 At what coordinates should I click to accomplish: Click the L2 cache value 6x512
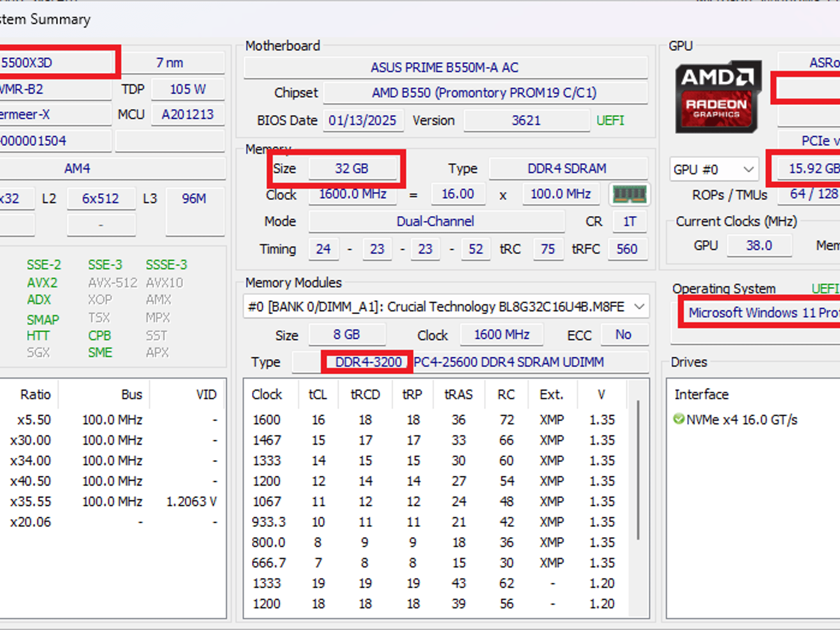[x=101, y=199]
